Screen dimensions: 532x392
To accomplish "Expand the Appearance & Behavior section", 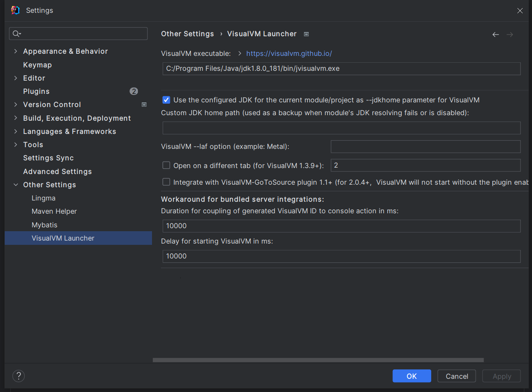I will (16, 51).
